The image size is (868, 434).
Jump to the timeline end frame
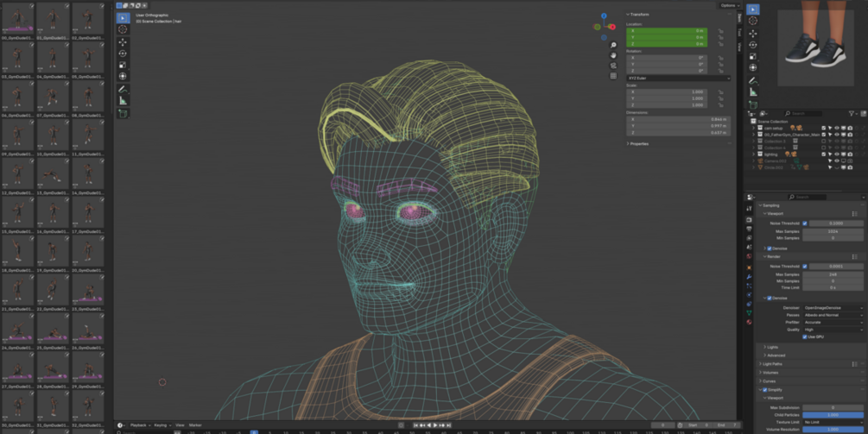448,425
